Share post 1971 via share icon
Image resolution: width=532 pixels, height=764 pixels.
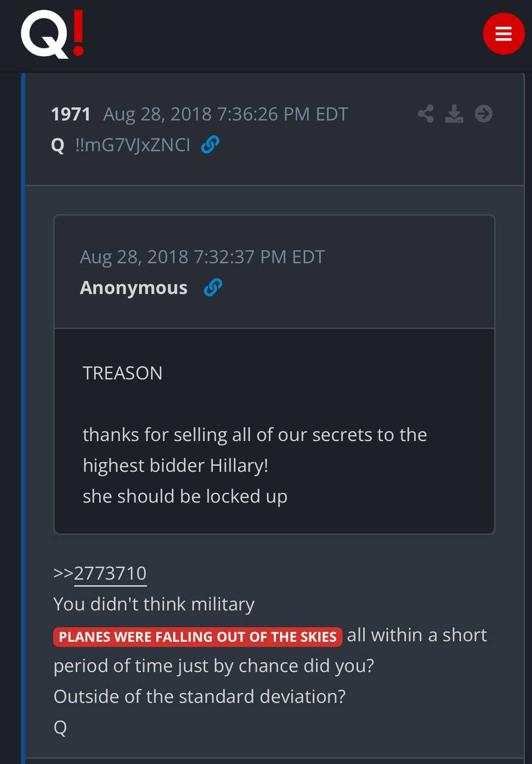click(x=426, y=113)
